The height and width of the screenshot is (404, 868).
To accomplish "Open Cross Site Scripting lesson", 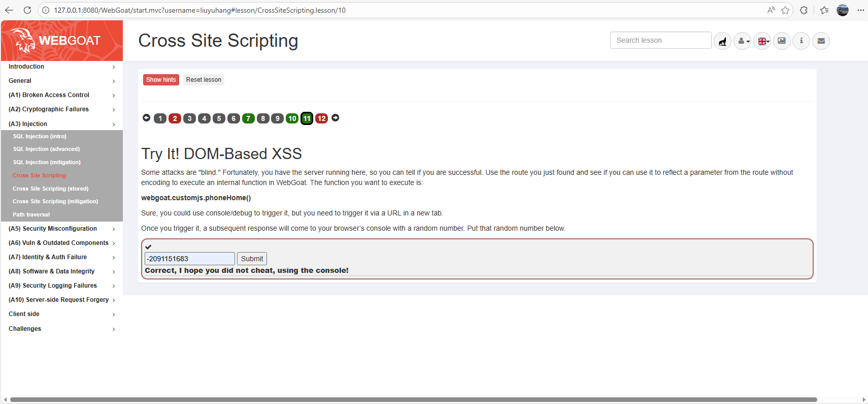I will tap(39, 175).
